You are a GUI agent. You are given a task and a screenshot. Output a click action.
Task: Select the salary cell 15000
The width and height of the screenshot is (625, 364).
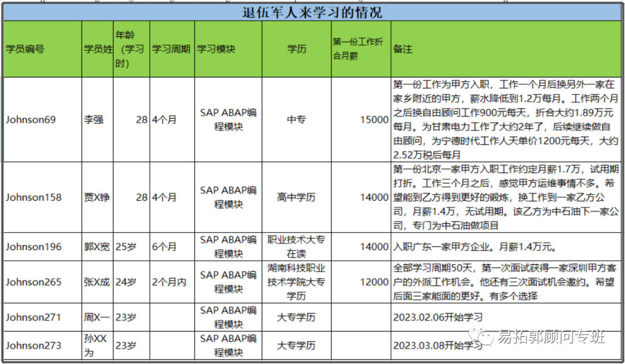[x=361, y=120]
